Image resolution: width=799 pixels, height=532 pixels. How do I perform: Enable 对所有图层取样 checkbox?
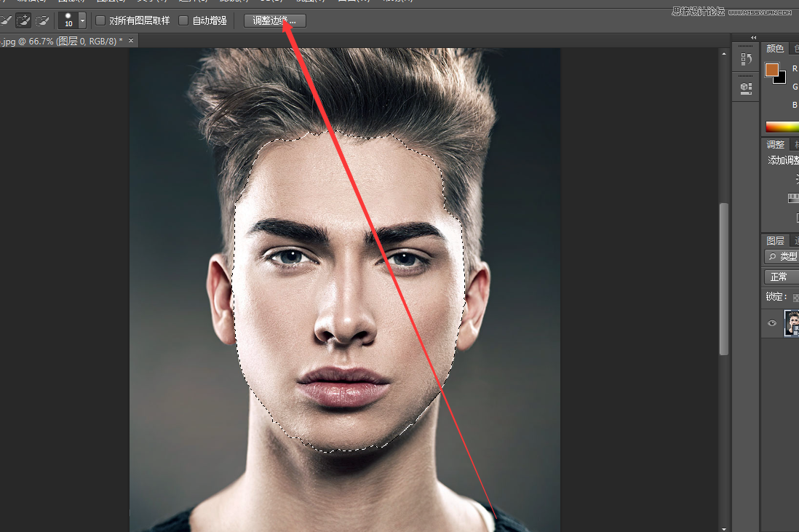pos(100,20)
